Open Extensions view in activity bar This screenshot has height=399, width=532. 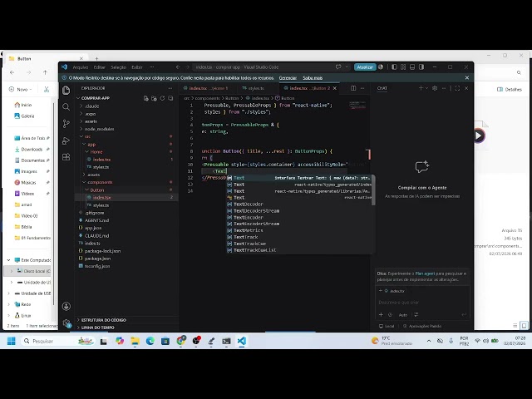click(x=66, y=157)
